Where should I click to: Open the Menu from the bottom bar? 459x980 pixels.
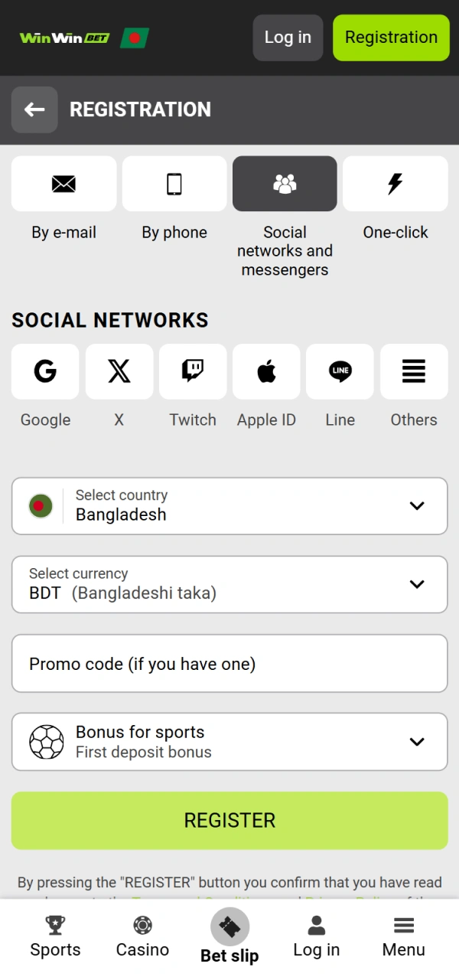pos(403,936)
